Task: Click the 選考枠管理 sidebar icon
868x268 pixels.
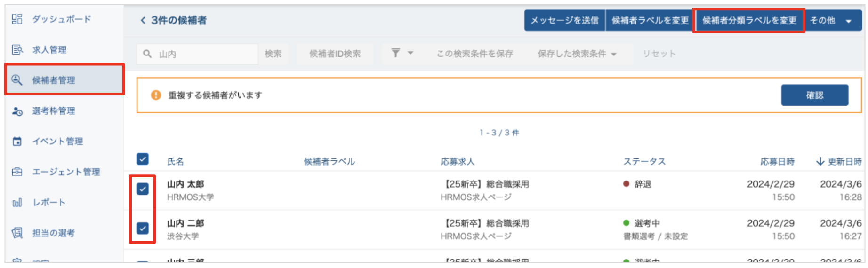Action: pos(17,111)
